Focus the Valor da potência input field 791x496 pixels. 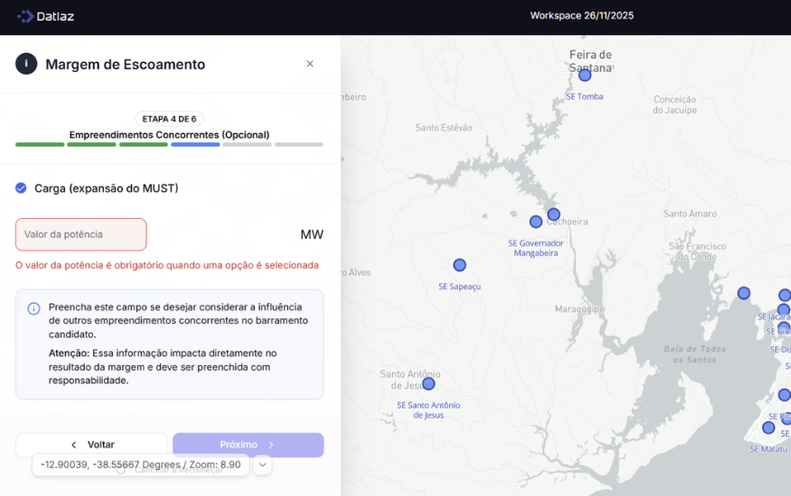[81, 235]
